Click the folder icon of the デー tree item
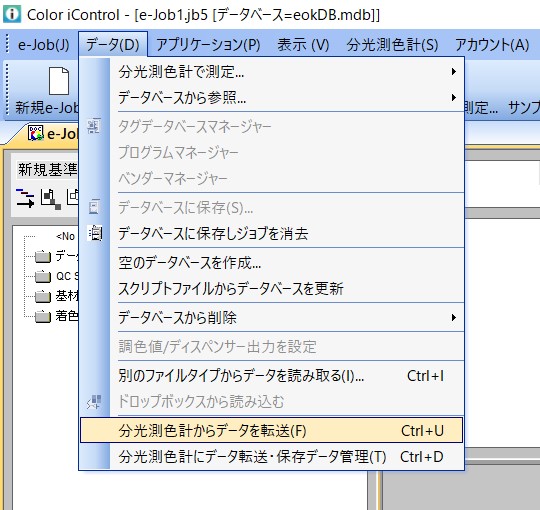 pos(43,256)
